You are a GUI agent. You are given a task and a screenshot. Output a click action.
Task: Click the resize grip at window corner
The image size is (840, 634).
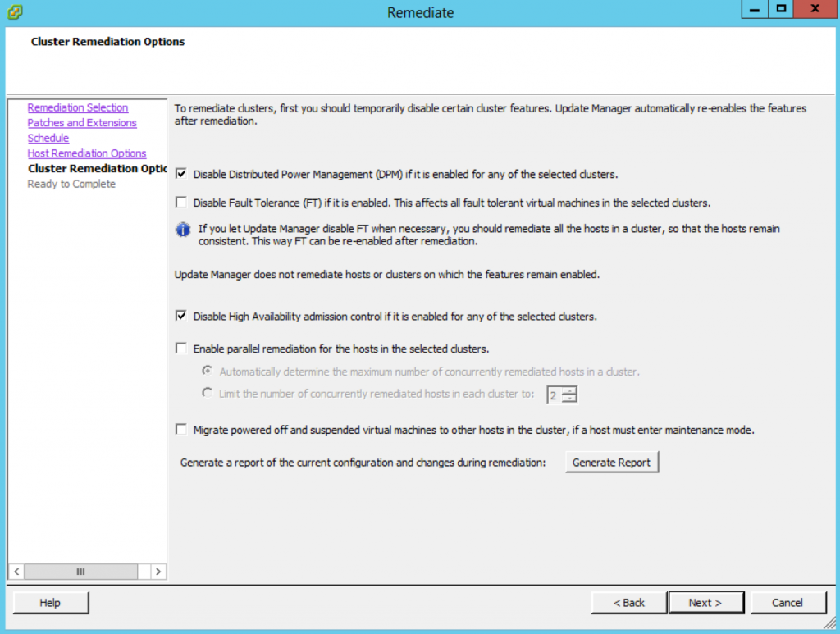(x=830, y=623)
